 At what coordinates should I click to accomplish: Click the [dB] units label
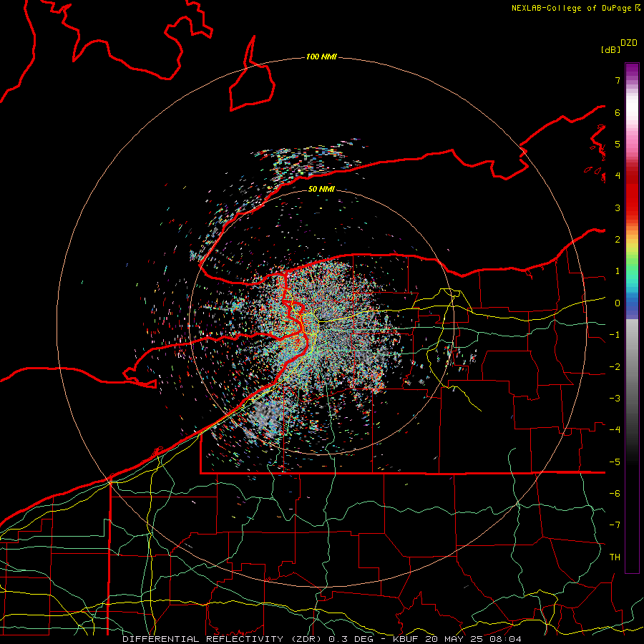610,49
